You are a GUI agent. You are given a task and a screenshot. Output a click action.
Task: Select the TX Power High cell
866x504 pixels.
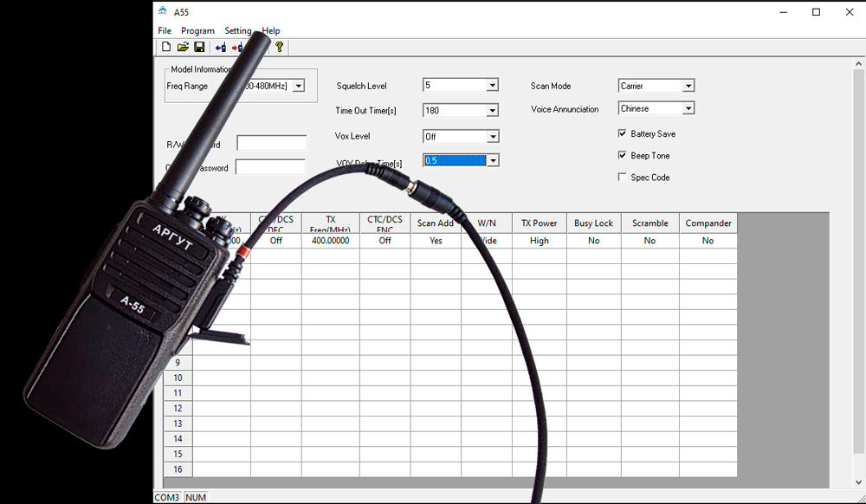(x=539, y=241)
